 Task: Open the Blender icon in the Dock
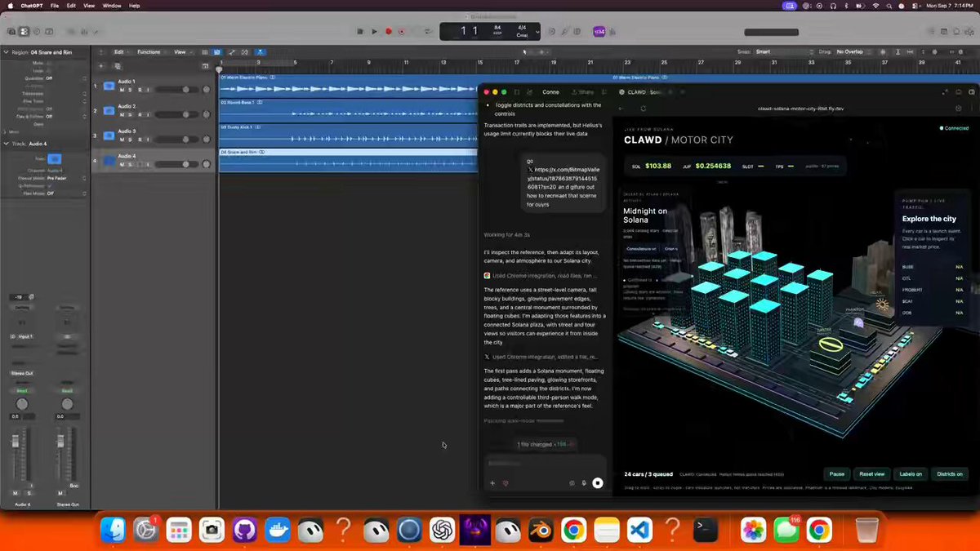(x=541, y=531)
